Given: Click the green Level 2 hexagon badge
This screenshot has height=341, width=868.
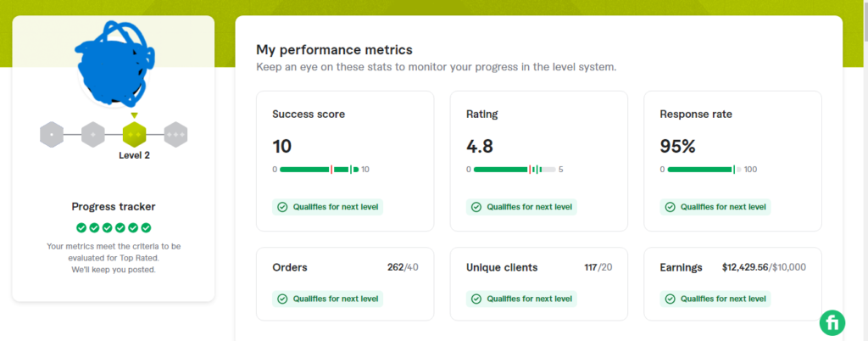Looking at the screenshot, I should click(x=134, y=134).
